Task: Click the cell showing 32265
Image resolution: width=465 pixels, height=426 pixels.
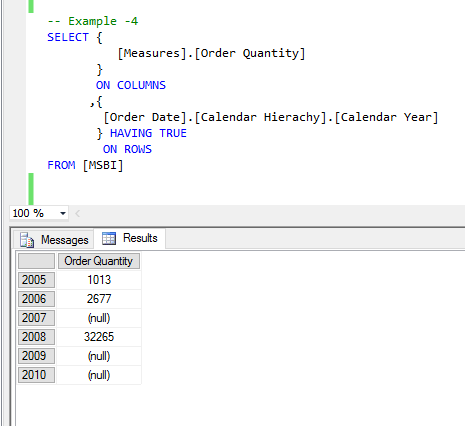Action: point(99,337)
